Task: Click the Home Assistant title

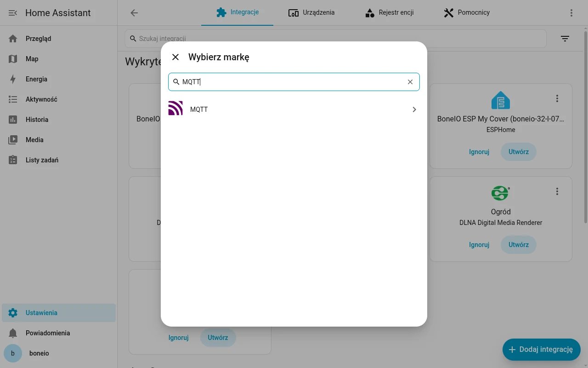Action: (58, 13)
